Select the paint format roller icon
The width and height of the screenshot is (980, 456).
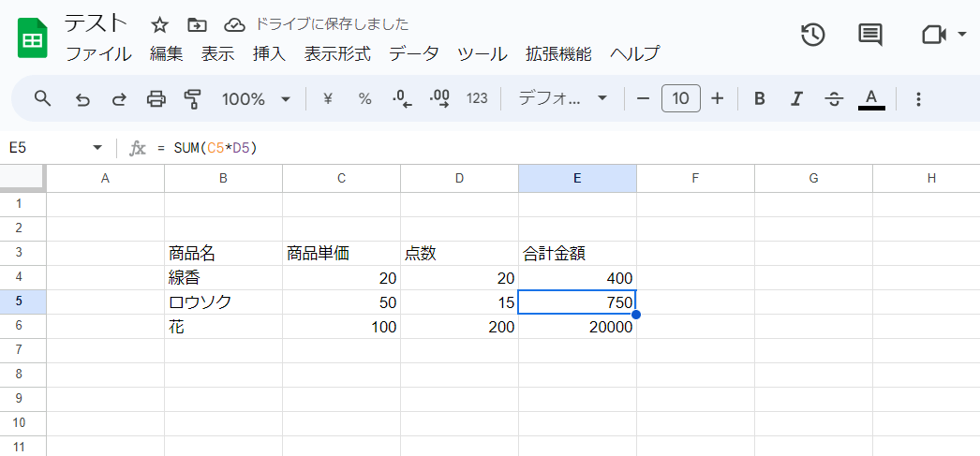coord(193,98)
